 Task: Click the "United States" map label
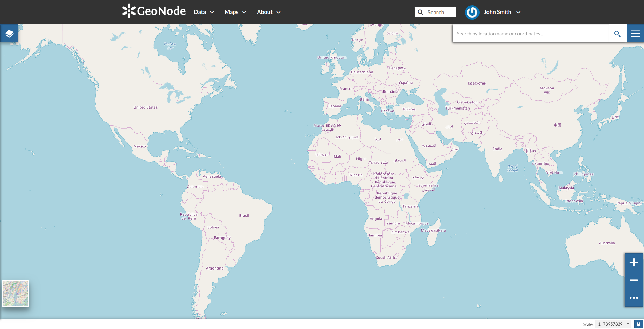tap(145, 107)
